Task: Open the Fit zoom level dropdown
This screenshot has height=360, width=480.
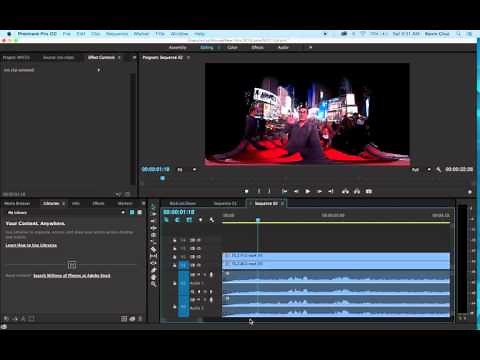Action: 187,170
